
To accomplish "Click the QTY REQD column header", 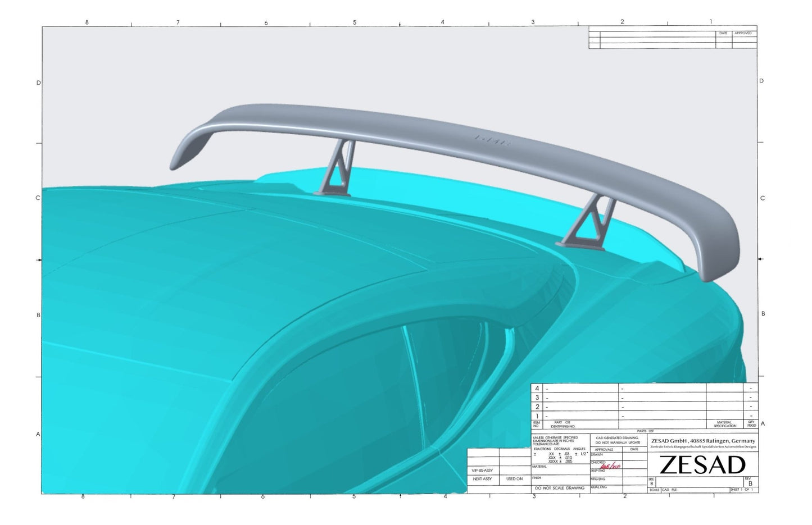I will 752,423.
